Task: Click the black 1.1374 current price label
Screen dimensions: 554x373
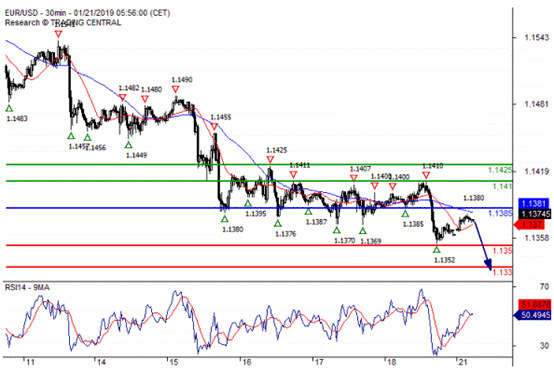Action: 534,214
